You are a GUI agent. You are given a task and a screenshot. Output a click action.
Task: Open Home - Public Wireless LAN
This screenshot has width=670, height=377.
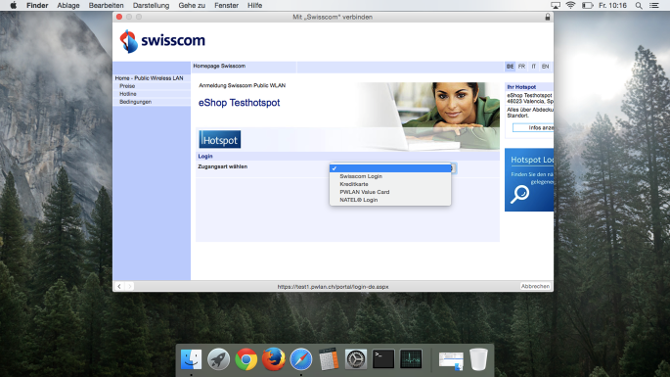point(149,78)
